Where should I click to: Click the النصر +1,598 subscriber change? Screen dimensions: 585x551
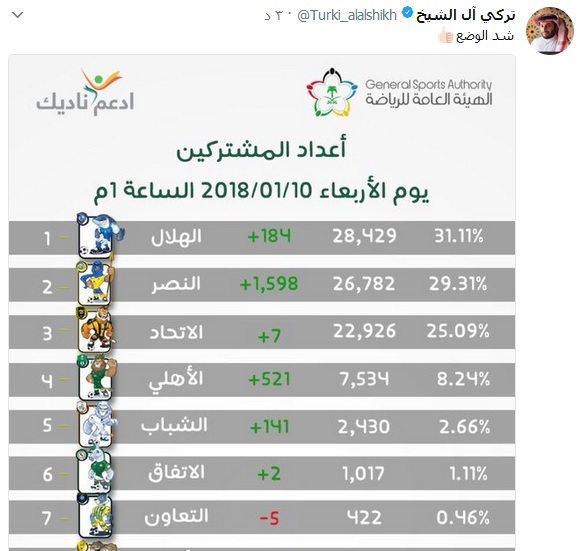coord(269,284)
